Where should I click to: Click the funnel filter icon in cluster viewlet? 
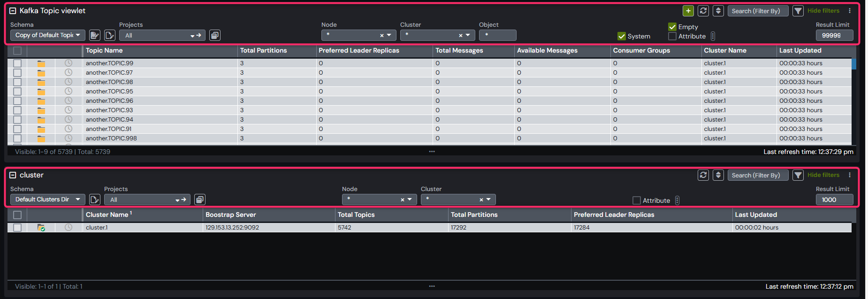[x=798, y=175]
